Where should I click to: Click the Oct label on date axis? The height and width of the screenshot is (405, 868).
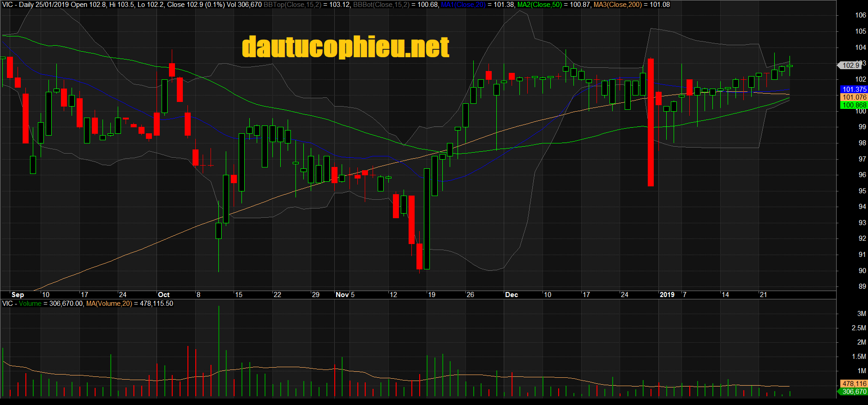point(163,295)
